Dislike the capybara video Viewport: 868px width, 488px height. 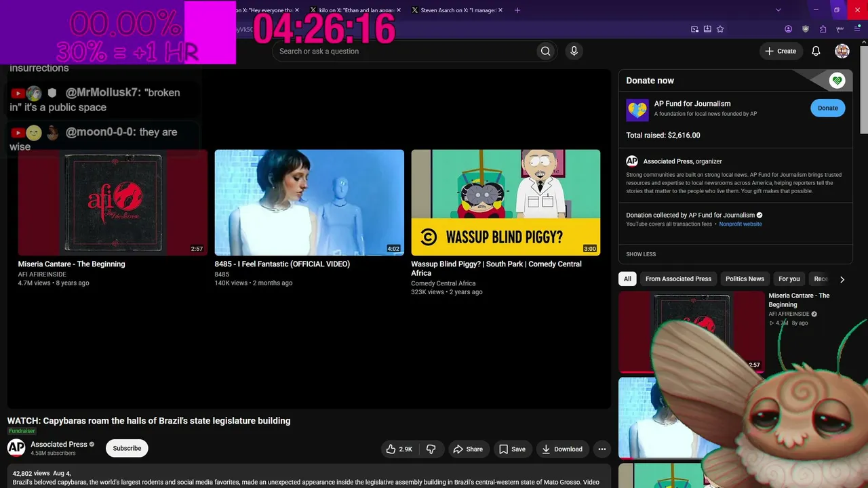[x=431, y=449]
